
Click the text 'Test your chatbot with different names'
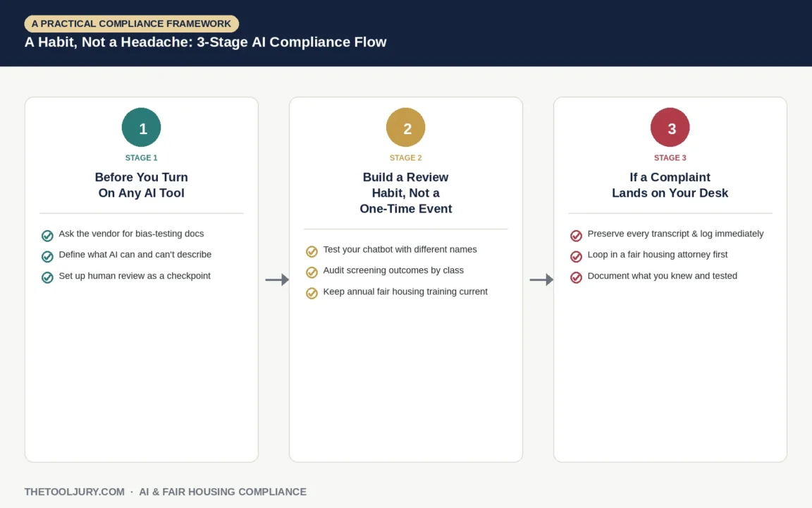tap(400, 249)
